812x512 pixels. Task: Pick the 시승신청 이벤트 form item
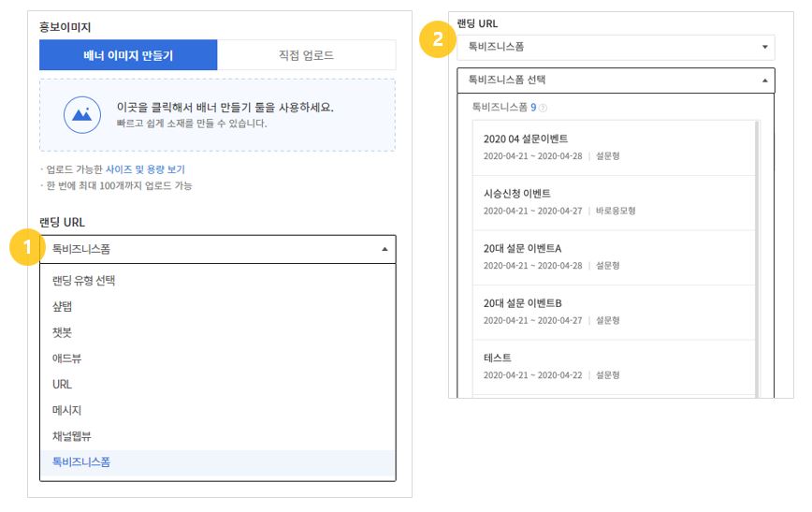point(614,202)
